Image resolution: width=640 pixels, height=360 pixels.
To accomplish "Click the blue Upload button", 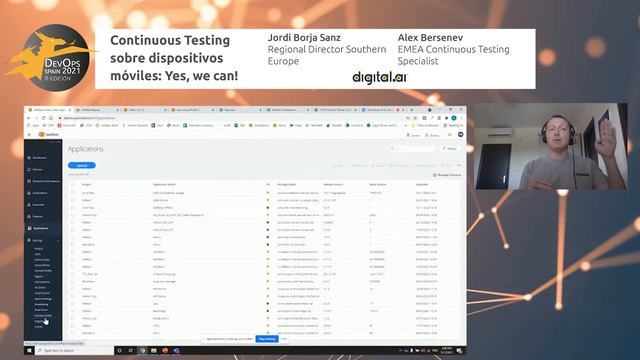I will [82, 165].
